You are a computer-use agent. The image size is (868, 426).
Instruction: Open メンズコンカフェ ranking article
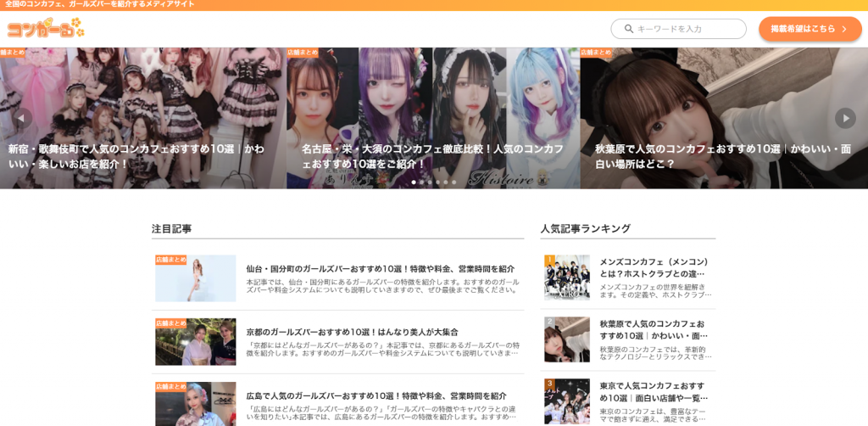tap(654, 267)
